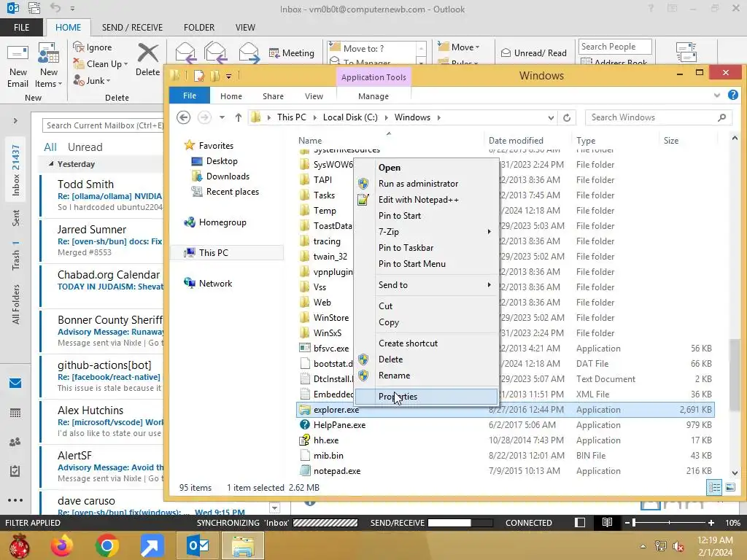Image resolution: width=747 pixels, height=560 pixels.
Task: Open Junk dropdown in Outlook ribbon
Action: (x=93, y=80)
